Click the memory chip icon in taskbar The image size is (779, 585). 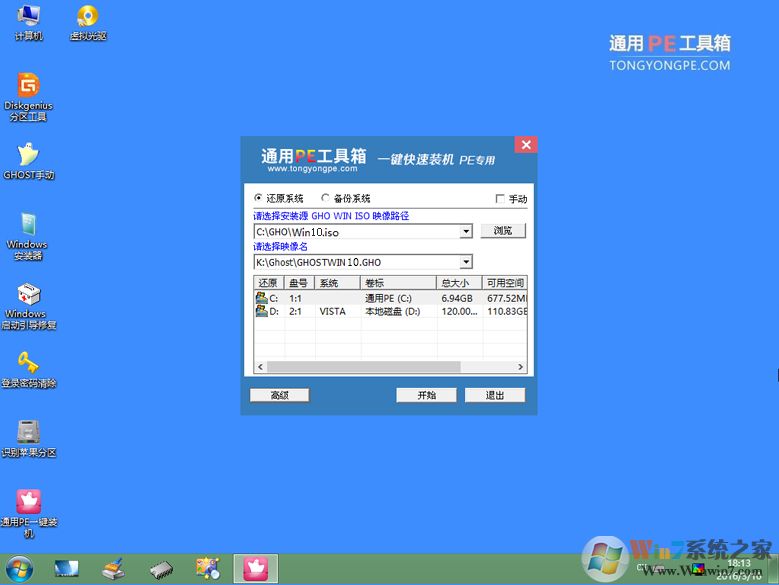[x=161, y=568]
